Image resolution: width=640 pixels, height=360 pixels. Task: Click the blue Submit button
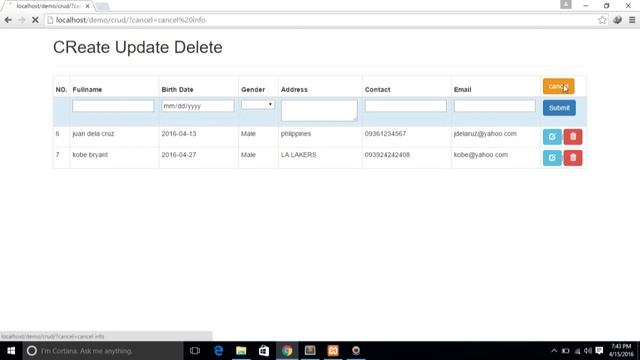(x=559, y=108)
